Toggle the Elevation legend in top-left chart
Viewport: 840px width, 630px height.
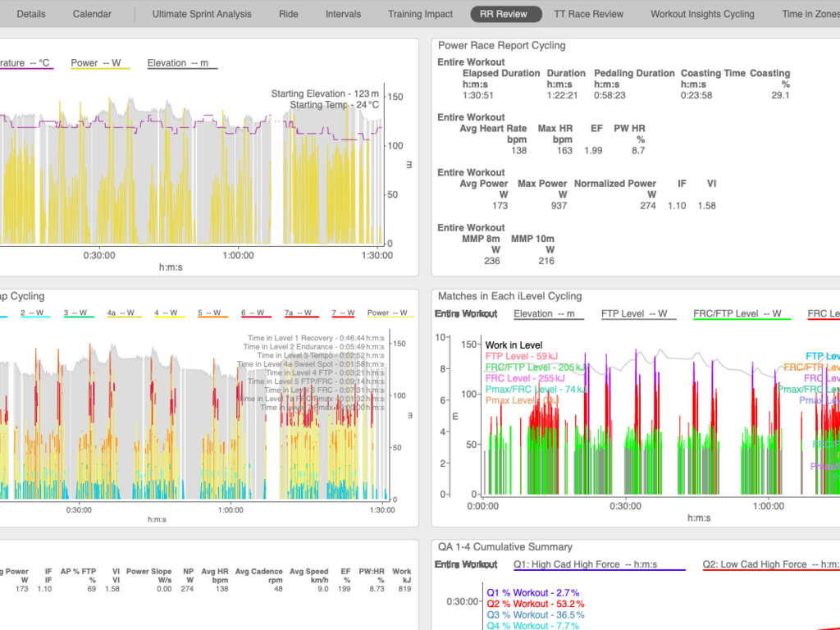click(x=177, y=63)
